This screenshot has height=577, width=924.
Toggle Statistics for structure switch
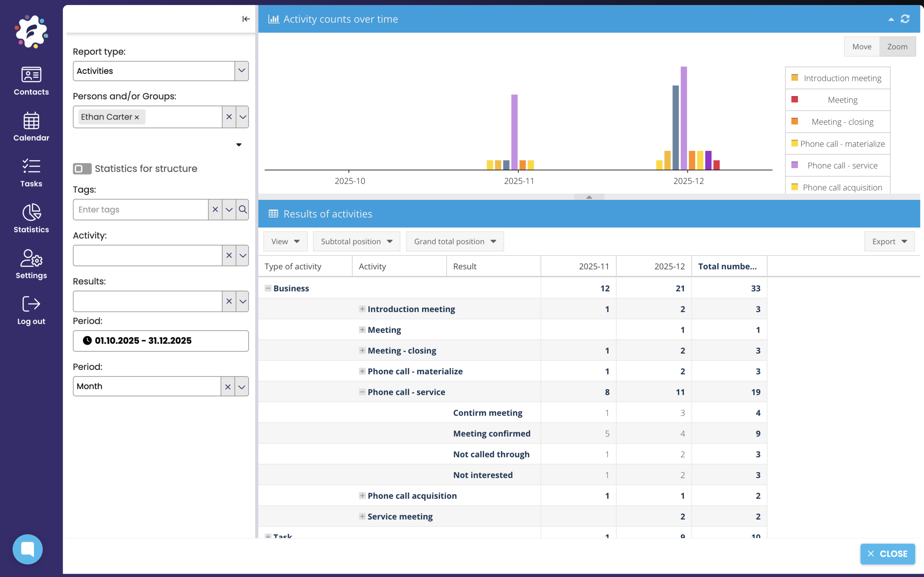pos(82,168)
